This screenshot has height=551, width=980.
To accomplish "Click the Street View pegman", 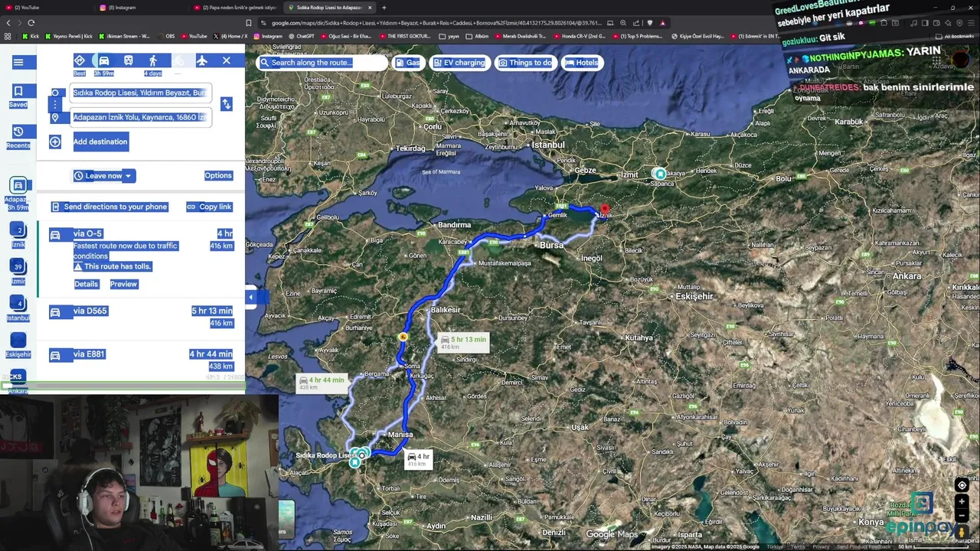I will pos(962,533).
